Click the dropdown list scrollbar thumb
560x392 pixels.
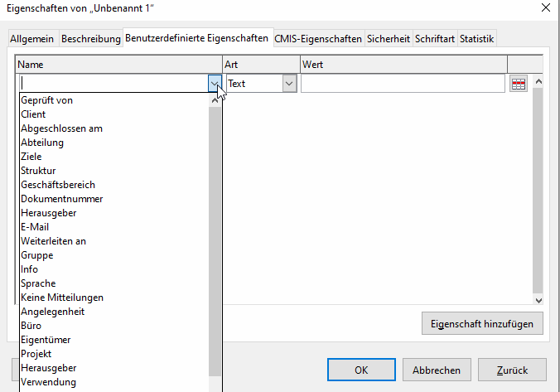point(215,241)
